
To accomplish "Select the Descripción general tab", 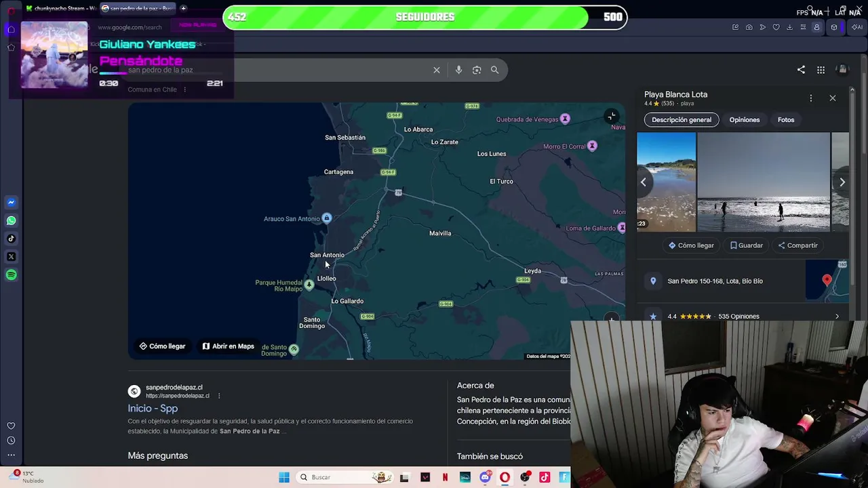I will click(x=682, y=120).
